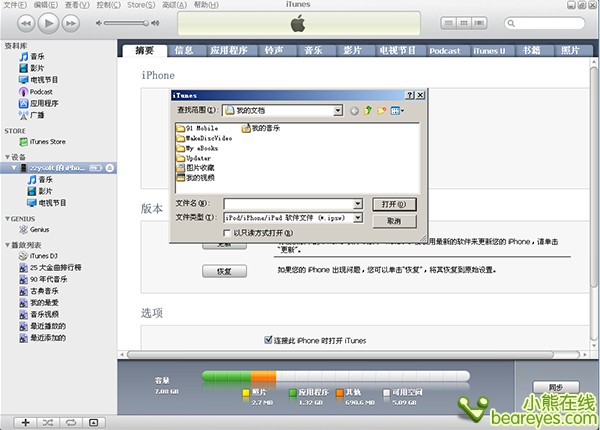Image resolution: width=600 pixels, height=430 pixels.
Task: Open the 文件类型 dropdown arrow
Action: [x=358, y=218]
